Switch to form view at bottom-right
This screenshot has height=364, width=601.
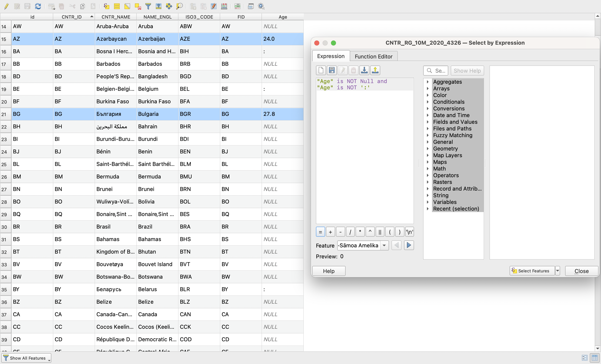point(585,358)
